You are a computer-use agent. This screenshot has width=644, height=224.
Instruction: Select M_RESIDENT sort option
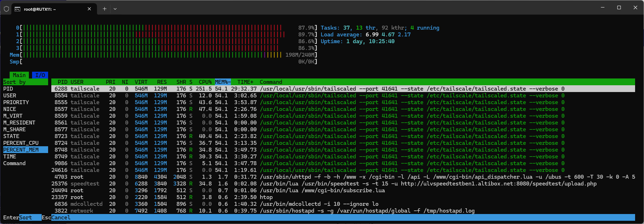[x=19, y=123]
